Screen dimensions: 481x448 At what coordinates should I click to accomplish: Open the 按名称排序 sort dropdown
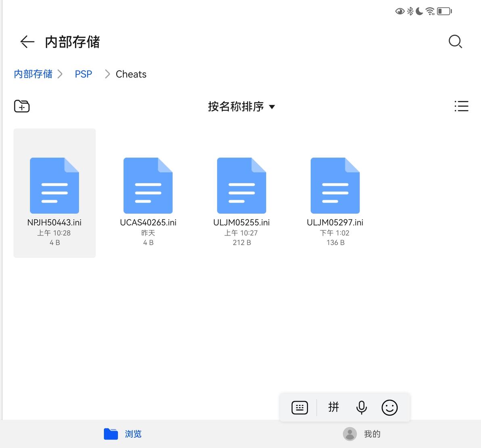(241, 106)
